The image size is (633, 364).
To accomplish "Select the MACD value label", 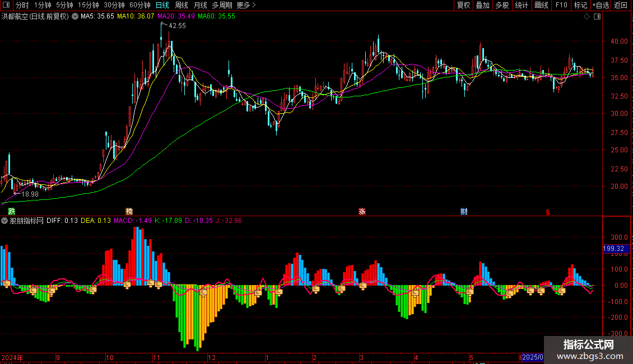I will (x=133, y=221).
